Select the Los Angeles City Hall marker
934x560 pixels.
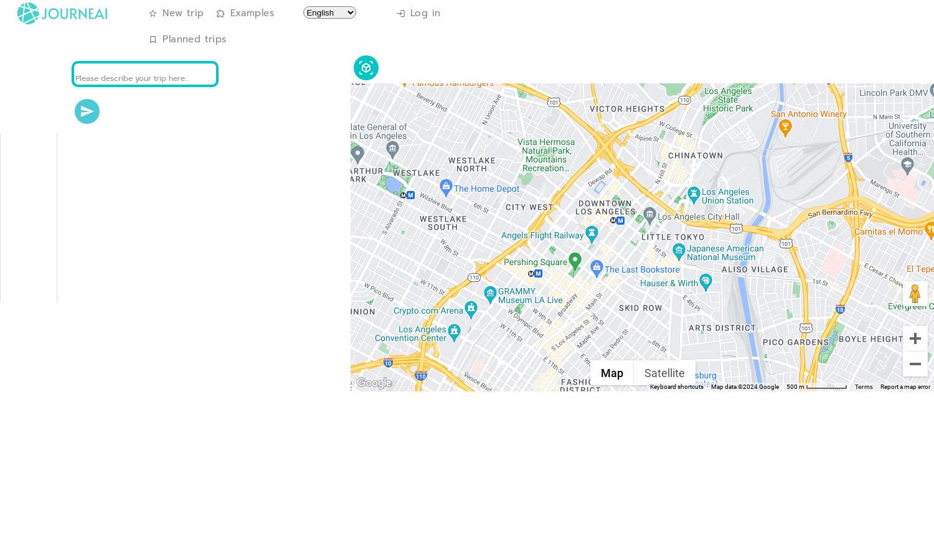click(x=649, y=215)
